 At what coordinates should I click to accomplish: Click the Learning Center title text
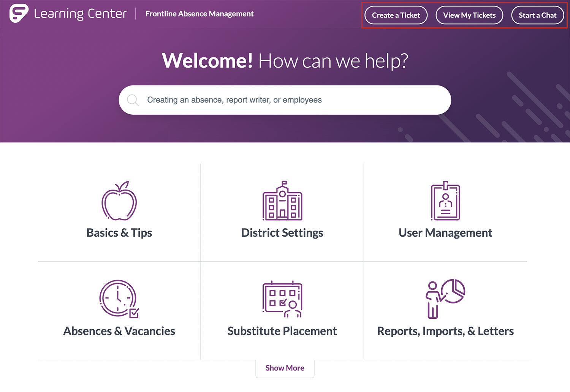tap(80, 14)
